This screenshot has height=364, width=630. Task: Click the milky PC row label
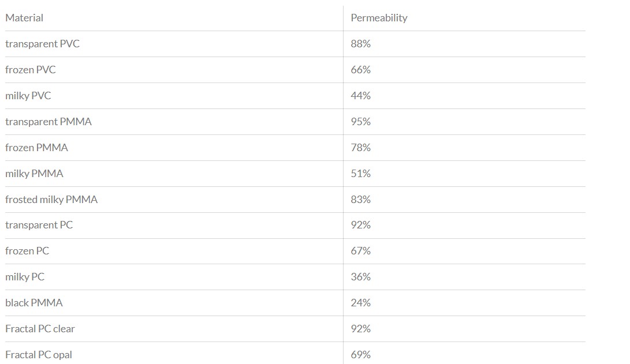(25, 277)
